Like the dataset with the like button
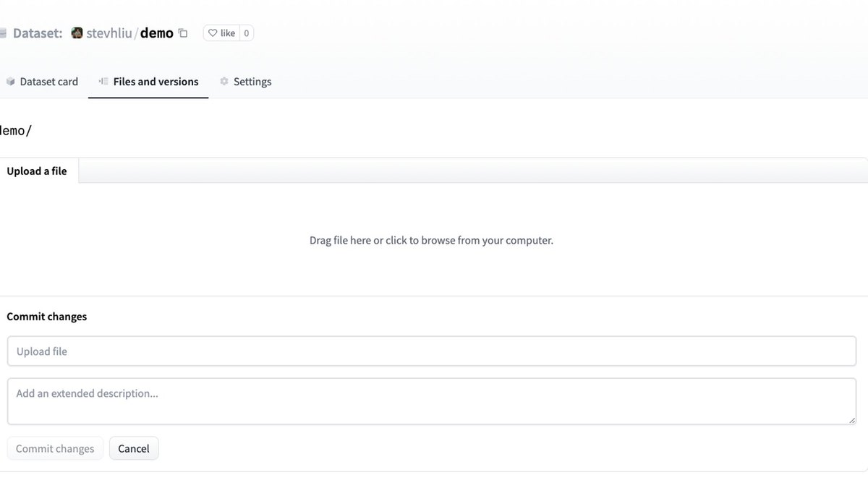The width and height of the screenshot is (868, 488). point(221,33)
